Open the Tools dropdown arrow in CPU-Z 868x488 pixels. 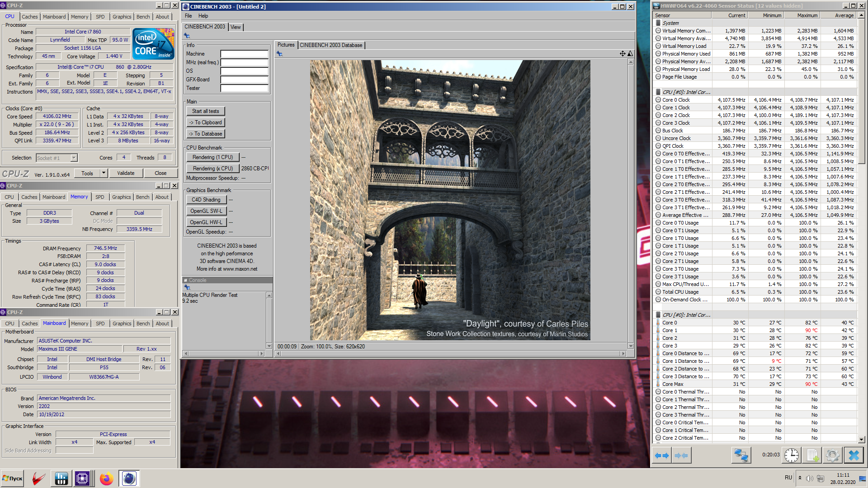[104, 173]
